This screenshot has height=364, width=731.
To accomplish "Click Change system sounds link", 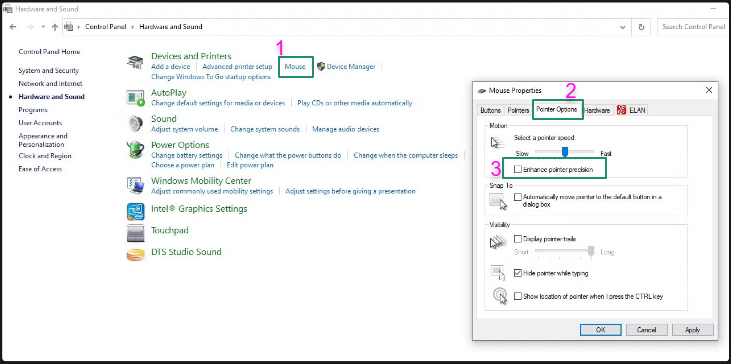I will [x=265, y=129].
